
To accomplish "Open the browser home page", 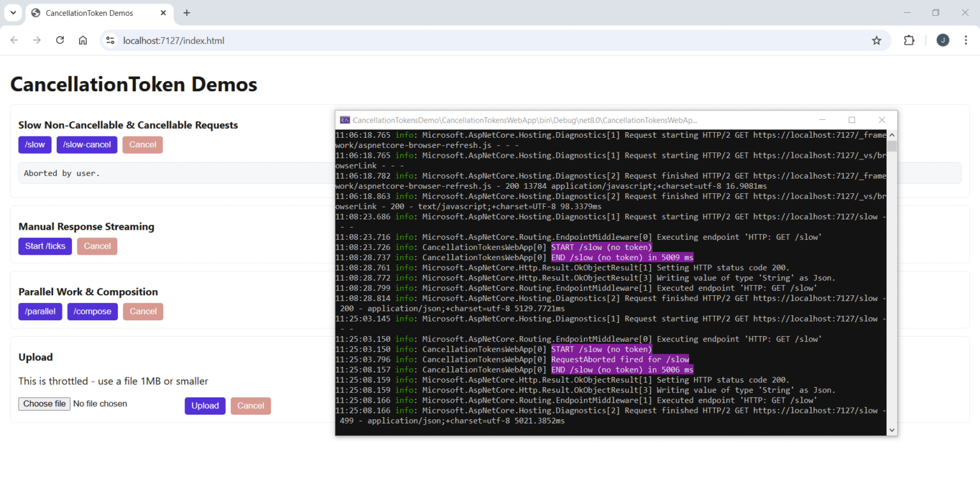I will pos(83,40).
